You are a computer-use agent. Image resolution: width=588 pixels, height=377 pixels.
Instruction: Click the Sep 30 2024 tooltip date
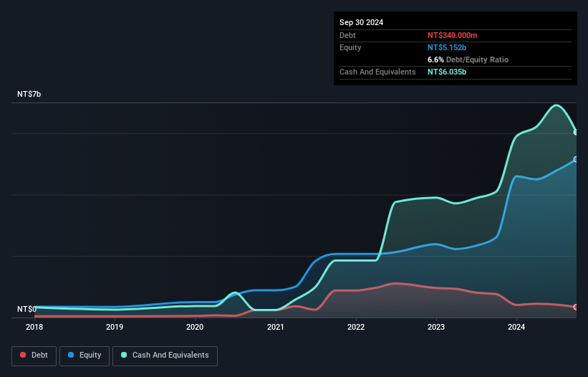point(361,22)
